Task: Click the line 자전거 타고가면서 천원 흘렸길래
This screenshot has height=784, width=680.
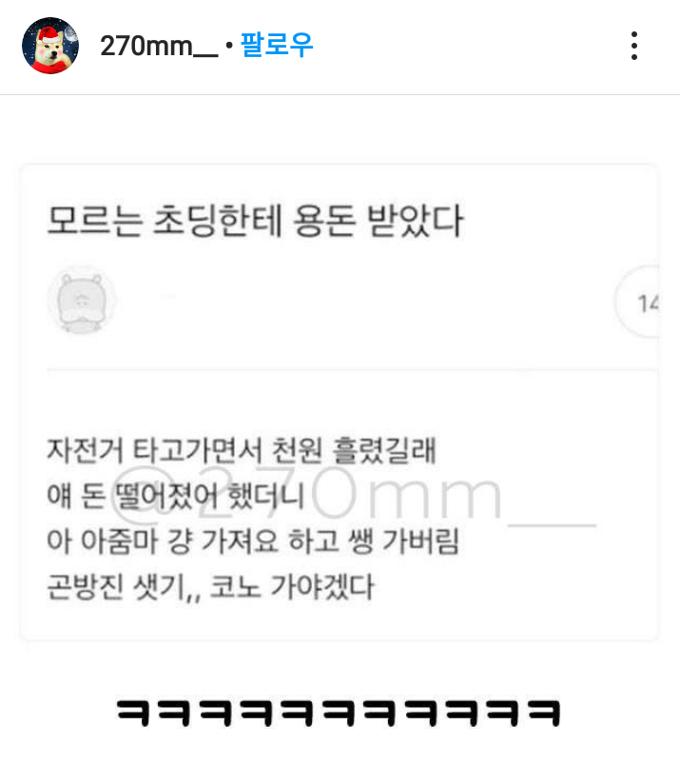Action: pos(242,450)
